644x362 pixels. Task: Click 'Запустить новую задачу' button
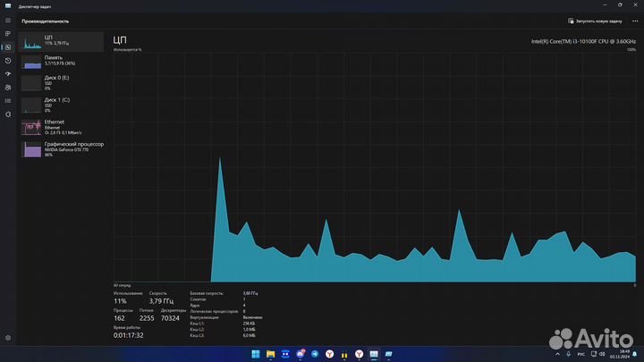597,21
